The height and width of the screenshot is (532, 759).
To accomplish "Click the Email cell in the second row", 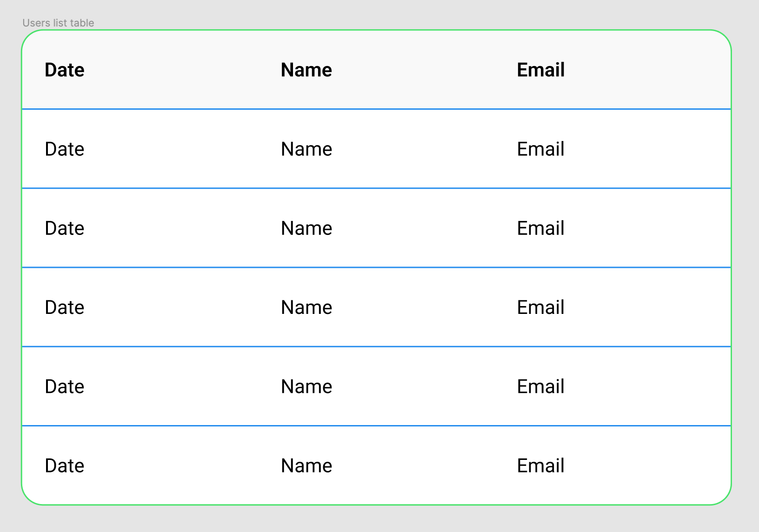I will tap(540, 228).
